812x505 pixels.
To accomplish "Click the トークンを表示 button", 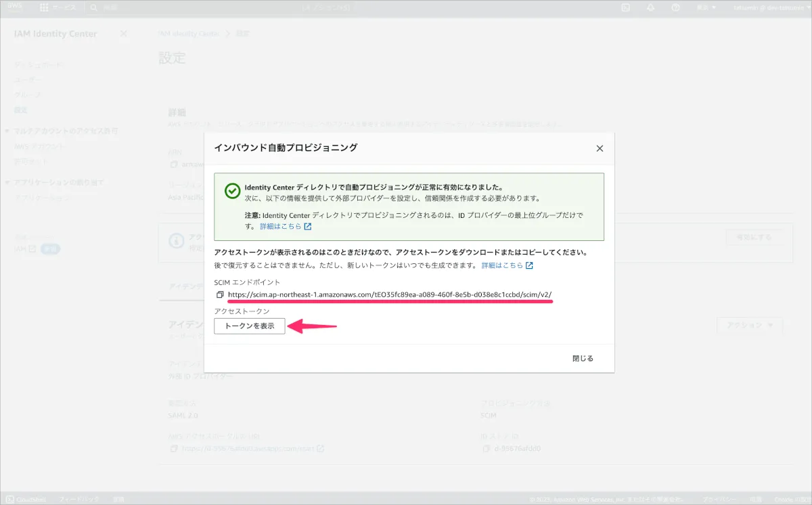I will (x=250, y=326).
